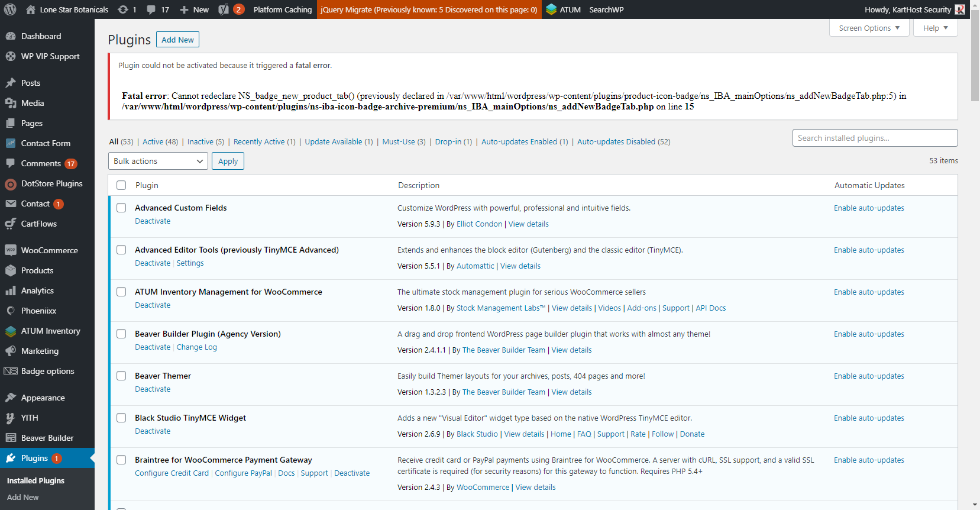Viewport: 980px width, 510px height.
Task: Check the Braintree for WooCommerce checkbox
Action: click(121, 460)
